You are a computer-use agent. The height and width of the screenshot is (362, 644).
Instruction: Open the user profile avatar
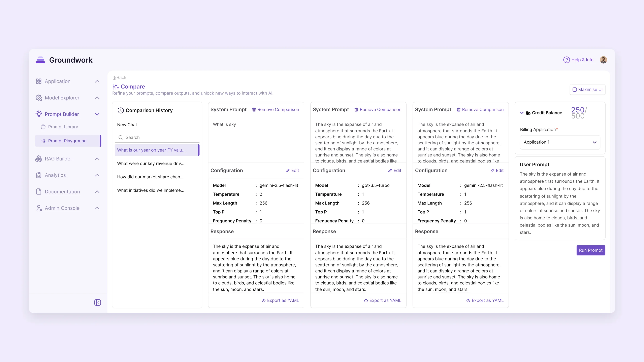tap(603, 60)
